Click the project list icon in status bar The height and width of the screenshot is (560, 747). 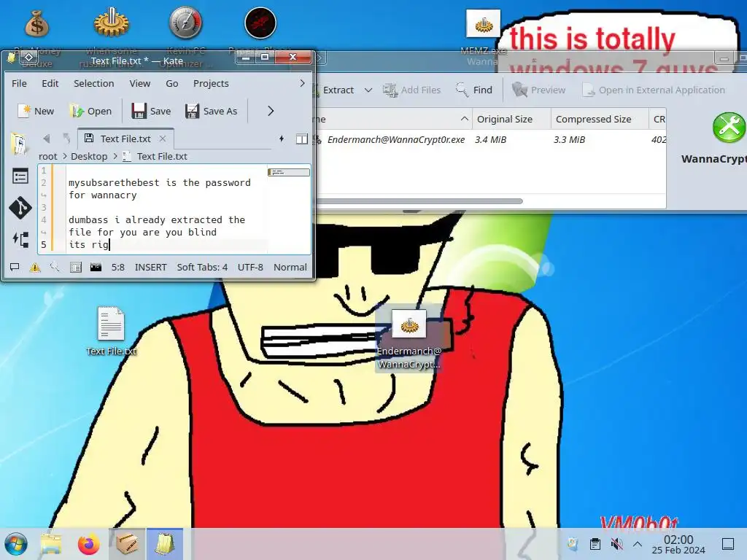tap(75, 267)
